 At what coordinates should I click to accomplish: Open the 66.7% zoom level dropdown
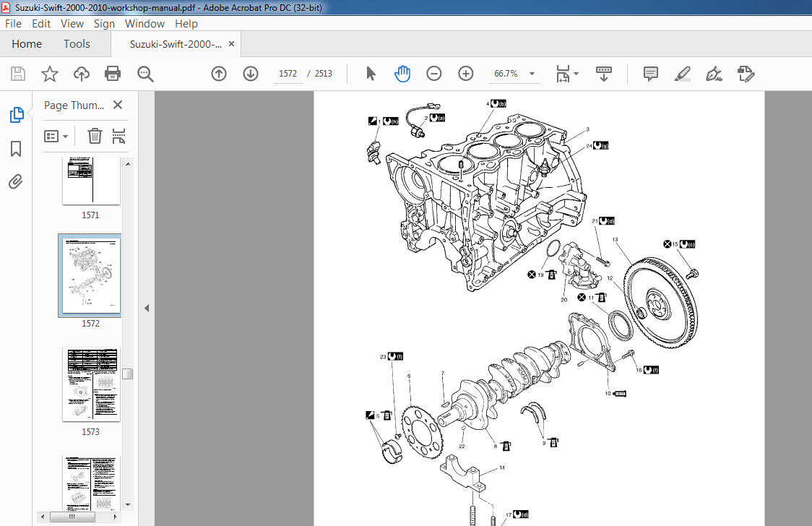[x=514, y=74]
